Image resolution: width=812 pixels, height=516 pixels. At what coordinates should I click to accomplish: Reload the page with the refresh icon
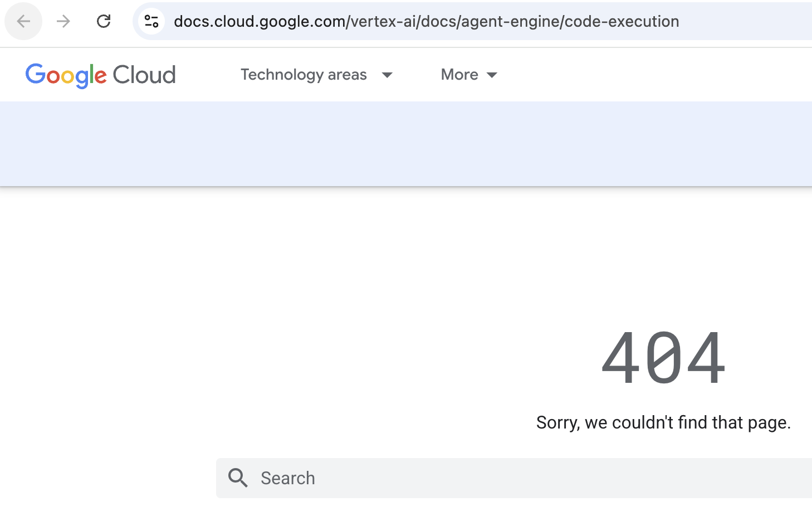pos(104,21)
